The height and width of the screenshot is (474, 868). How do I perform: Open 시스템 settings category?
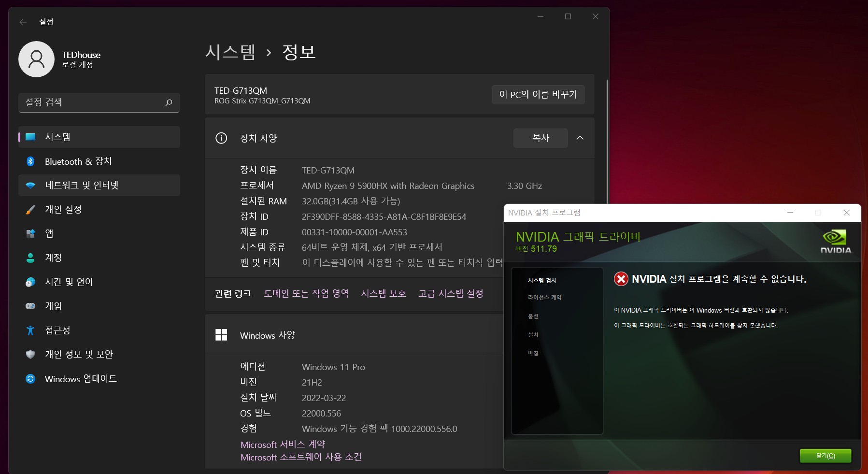pyautogui.click(x=99, y=137)
